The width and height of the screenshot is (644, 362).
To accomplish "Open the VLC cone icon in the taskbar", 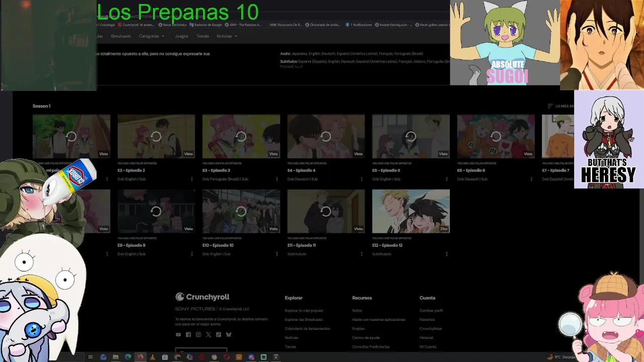I will [x=152, y=357].
